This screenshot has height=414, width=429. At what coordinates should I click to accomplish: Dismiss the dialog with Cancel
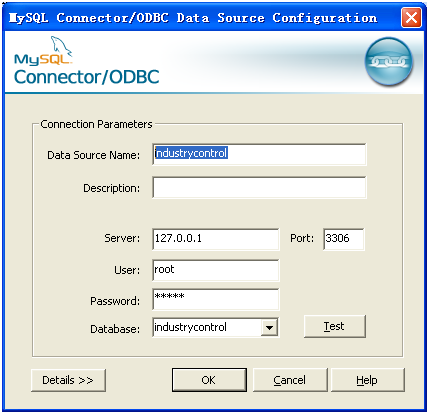point(290,380)
